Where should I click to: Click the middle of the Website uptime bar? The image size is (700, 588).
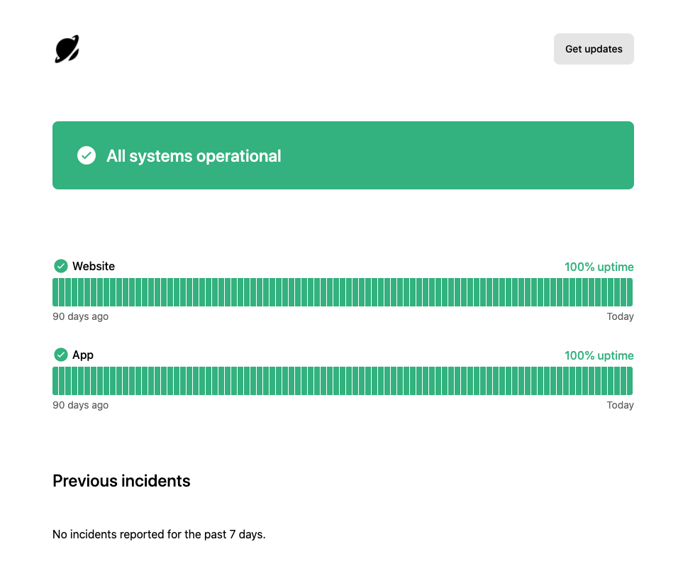(x=343, y=292)
